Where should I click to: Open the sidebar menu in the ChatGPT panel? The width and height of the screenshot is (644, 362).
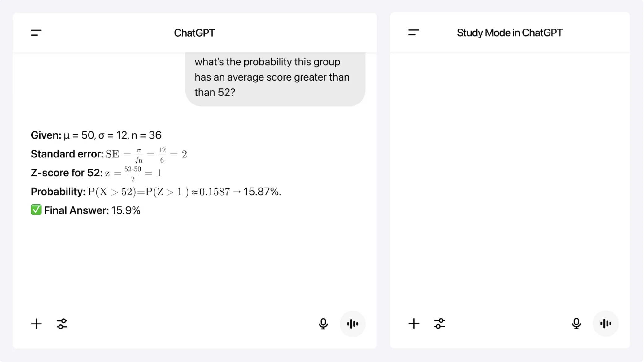tap(36, 33)
